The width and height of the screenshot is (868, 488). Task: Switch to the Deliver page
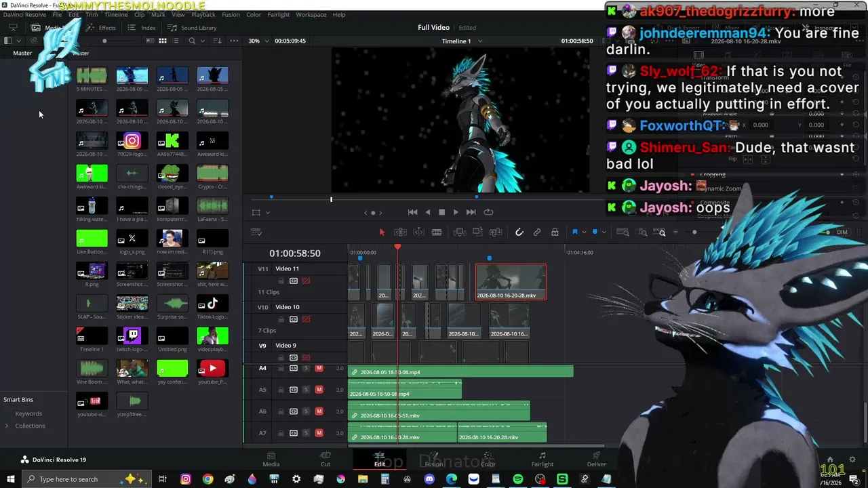point(597,460)
